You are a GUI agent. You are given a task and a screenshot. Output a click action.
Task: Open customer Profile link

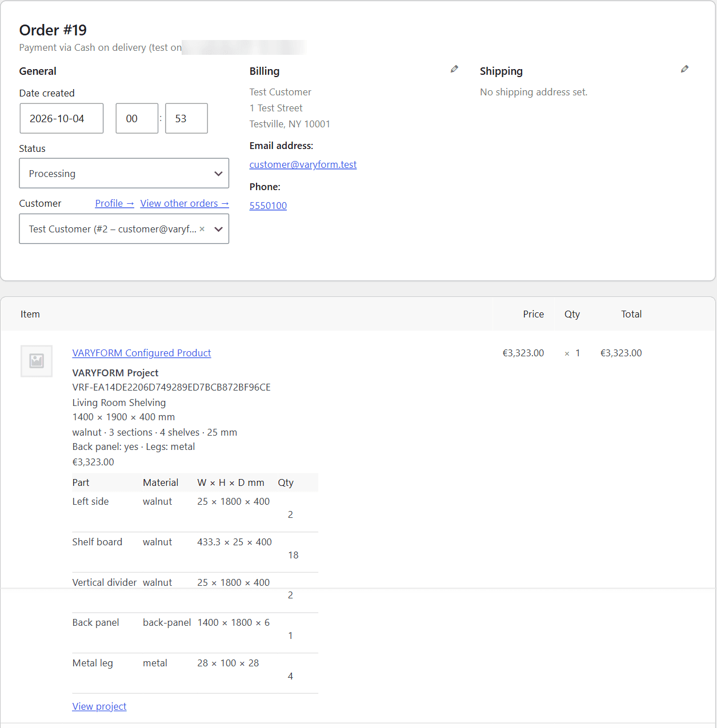[x=114, y=203]
